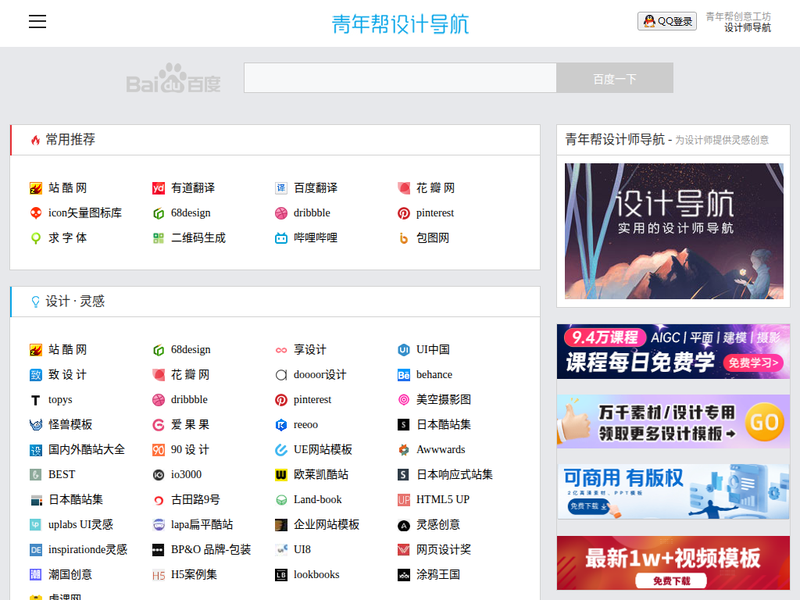Click the 怪兽模板 monster icon
This screenshot has width=800, height=600.
(36, 425)
